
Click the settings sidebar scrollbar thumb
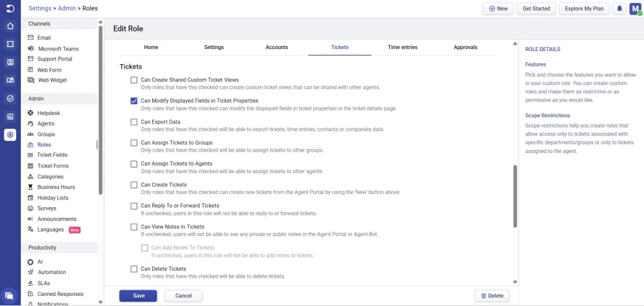tap(101, 110)
